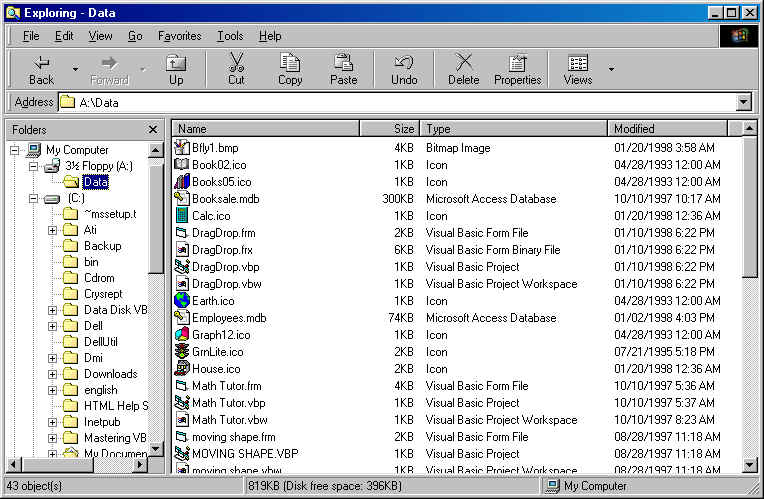This screenshot has height=499, width=764.
Task: Delete using the X toolbar icon
Action: click(463, 70)
